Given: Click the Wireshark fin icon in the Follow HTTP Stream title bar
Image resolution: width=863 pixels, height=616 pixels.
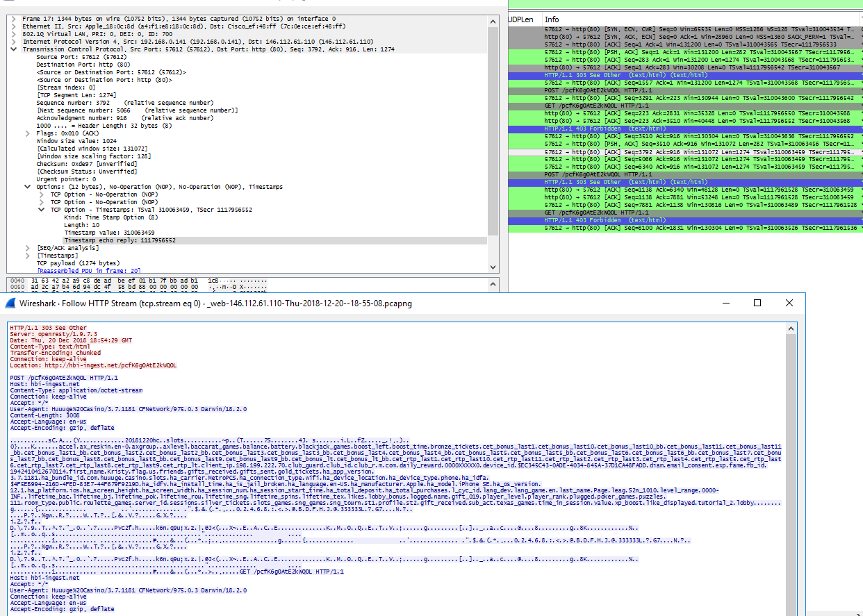Looking at the screenshot, I should 10,303.
